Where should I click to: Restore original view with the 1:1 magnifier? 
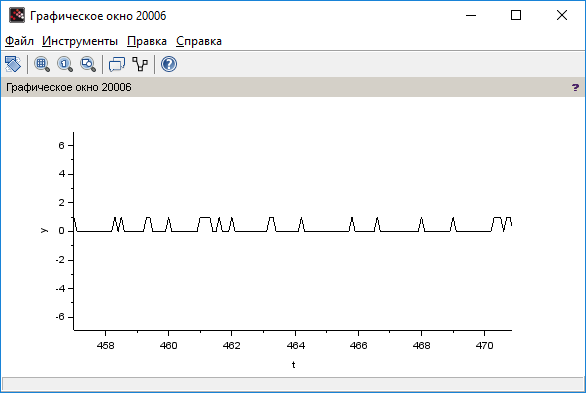pos(65,64)
